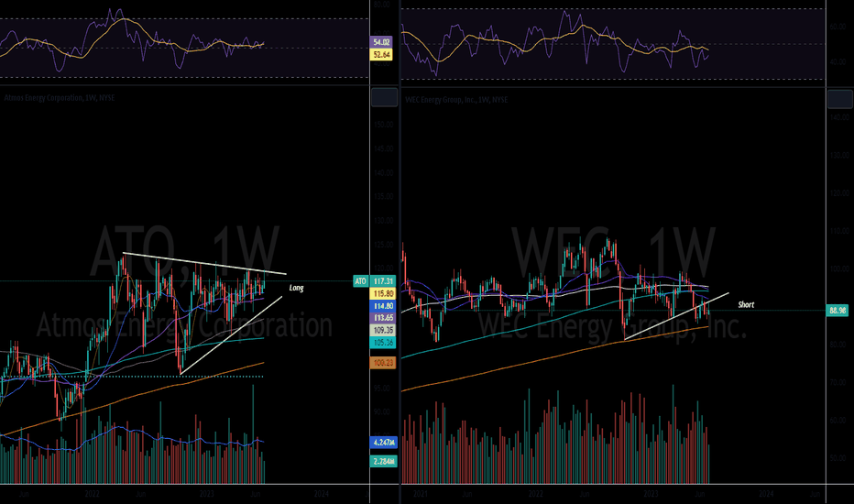Screen dimensions: 854x504
Task: Click 2021 on the WEC time axis
Action: click(420, 494)
